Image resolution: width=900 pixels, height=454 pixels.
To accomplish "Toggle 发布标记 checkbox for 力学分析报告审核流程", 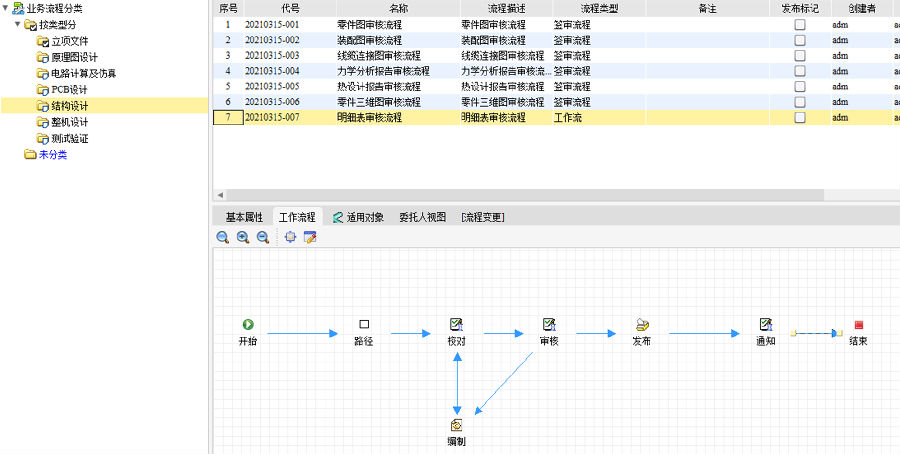I will tap(800, 71).
